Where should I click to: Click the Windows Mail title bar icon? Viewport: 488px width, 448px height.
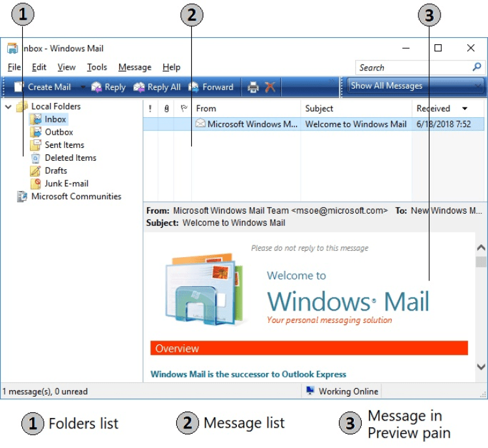click(12, 48)
